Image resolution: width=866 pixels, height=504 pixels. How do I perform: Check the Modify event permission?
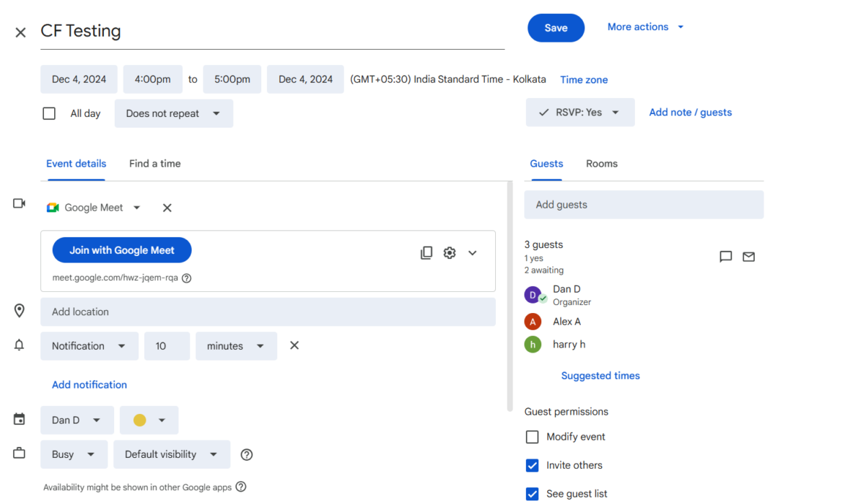(532, 437)
